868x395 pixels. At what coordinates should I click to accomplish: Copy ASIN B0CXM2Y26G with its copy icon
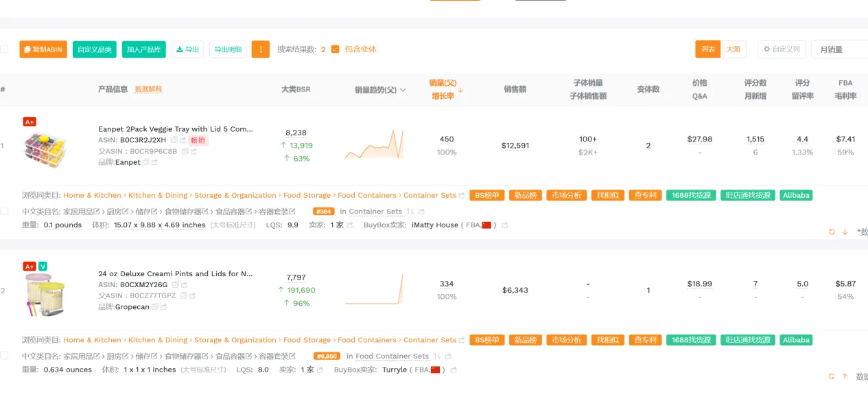(176, 284)
